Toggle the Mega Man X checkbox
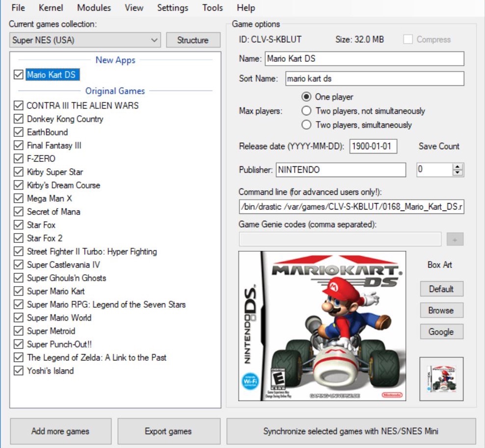The image size is (485, 448). [19, 198]
